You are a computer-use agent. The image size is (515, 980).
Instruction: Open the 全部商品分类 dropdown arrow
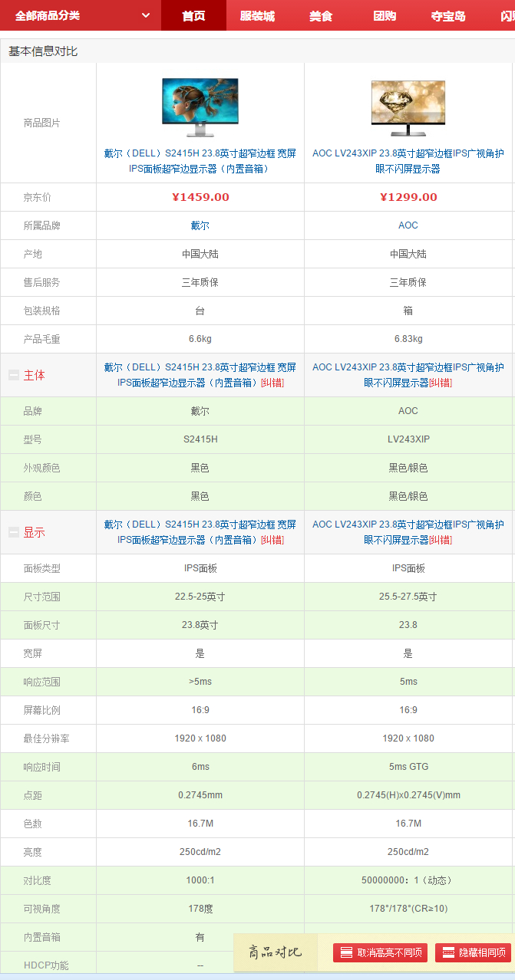pos(146,15)
